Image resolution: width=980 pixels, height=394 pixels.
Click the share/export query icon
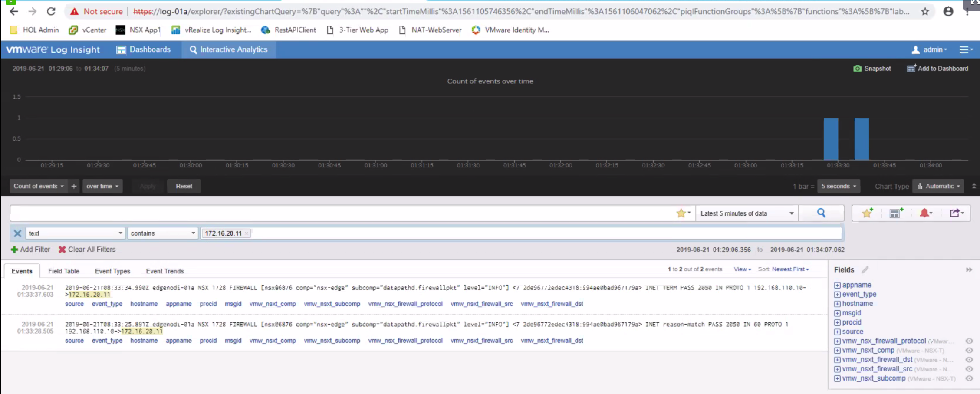[x=956, y=213]
